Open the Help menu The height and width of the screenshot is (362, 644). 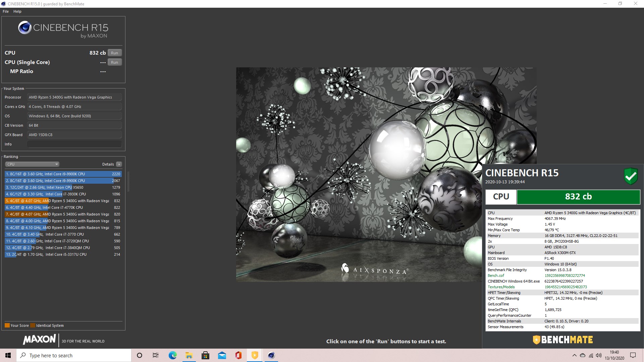tap(17, 11)
